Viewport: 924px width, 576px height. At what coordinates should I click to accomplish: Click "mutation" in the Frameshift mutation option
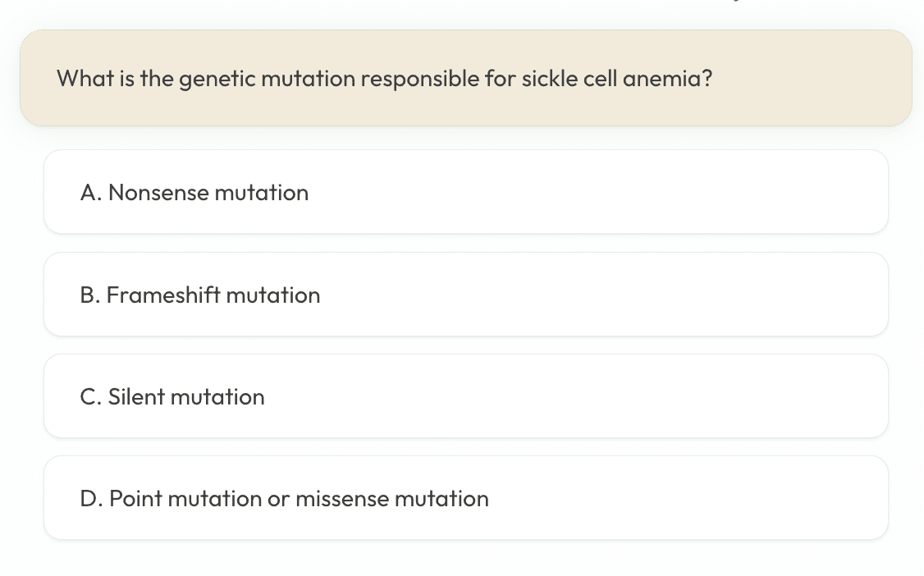(272, 295)
